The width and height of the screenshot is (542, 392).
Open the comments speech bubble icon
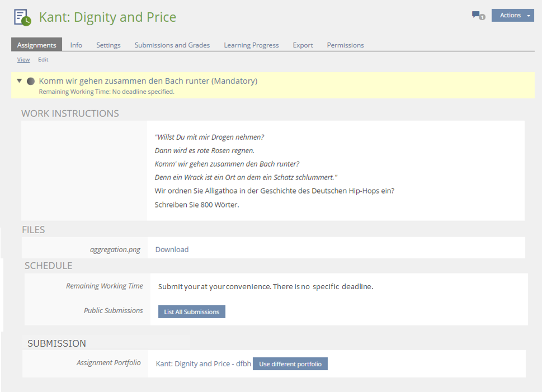pyautogui.click(x=477, y=16)
